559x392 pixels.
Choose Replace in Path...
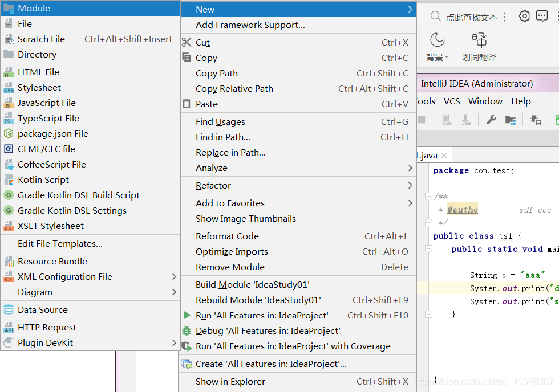click(x=298, y=152)
